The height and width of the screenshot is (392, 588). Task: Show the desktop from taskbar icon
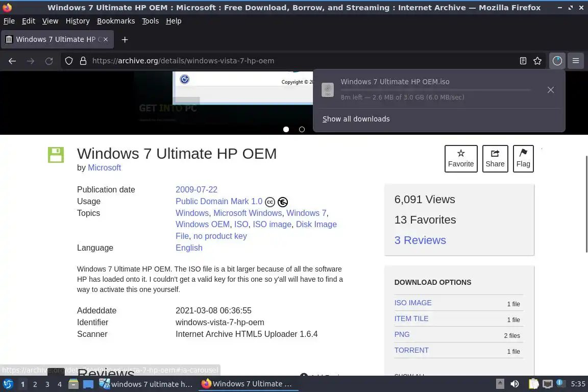(88, 384)
